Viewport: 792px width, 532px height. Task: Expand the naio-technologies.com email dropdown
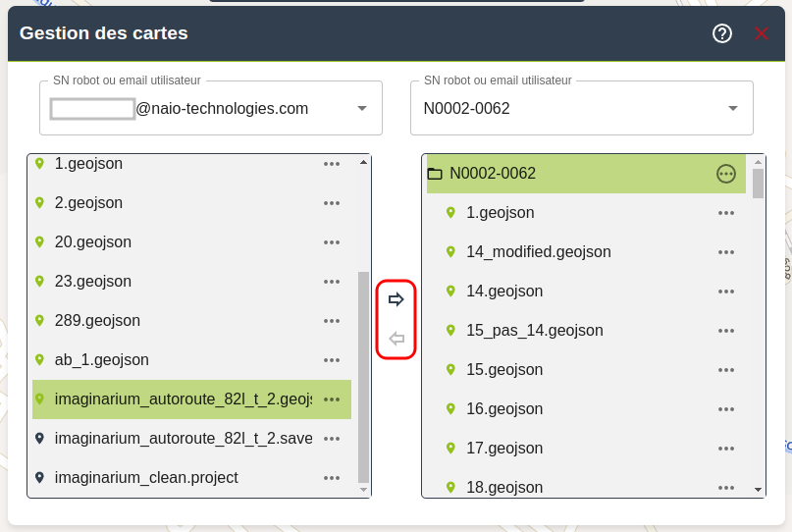coord(361,108)
